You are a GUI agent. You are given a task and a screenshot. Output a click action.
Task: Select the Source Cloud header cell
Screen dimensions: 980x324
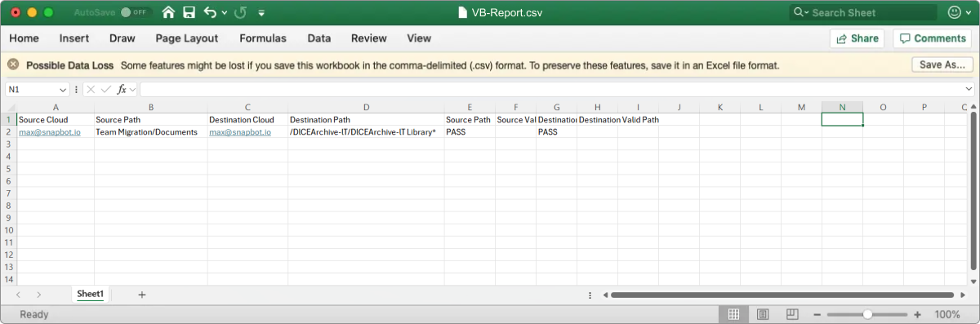(x=56, y=119)
